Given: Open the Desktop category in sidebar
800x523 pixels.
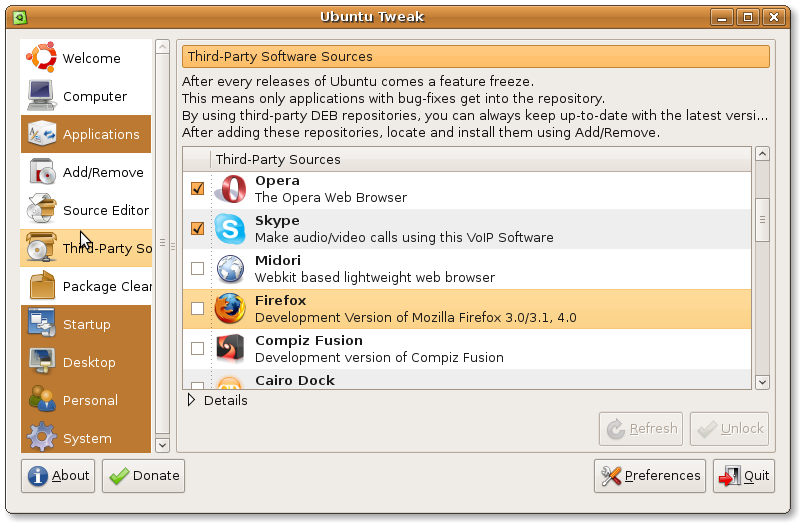Looking at the screenshot, I should [x=88, y=362].
